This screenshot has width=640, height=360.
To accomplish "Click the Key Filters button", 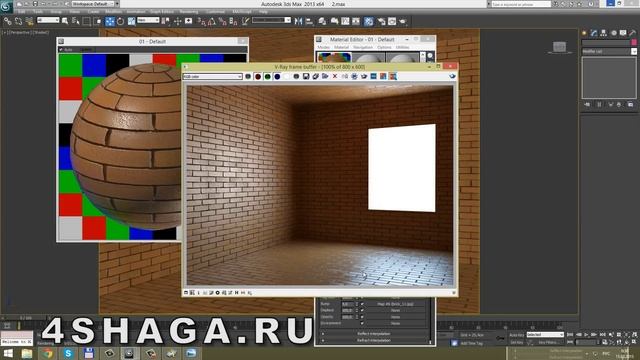I will coord(548,342).
